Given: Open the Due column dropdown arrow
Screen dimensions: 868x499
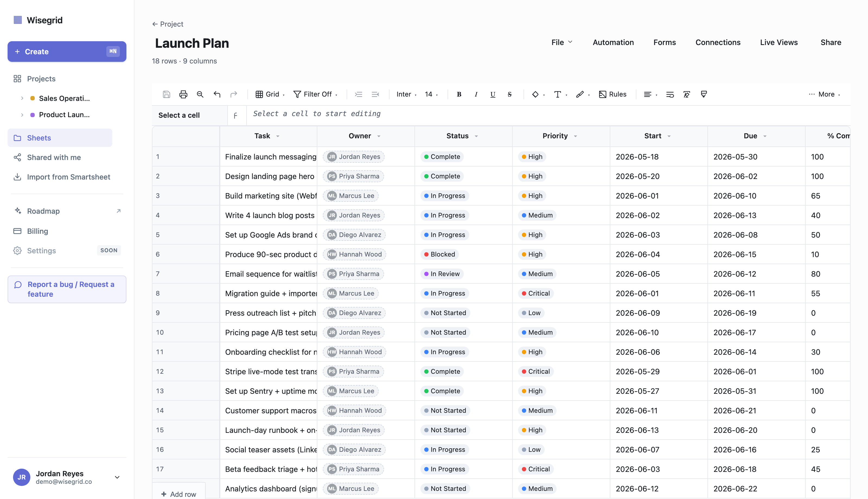Looking at the screenshot, I should [764, 136].
